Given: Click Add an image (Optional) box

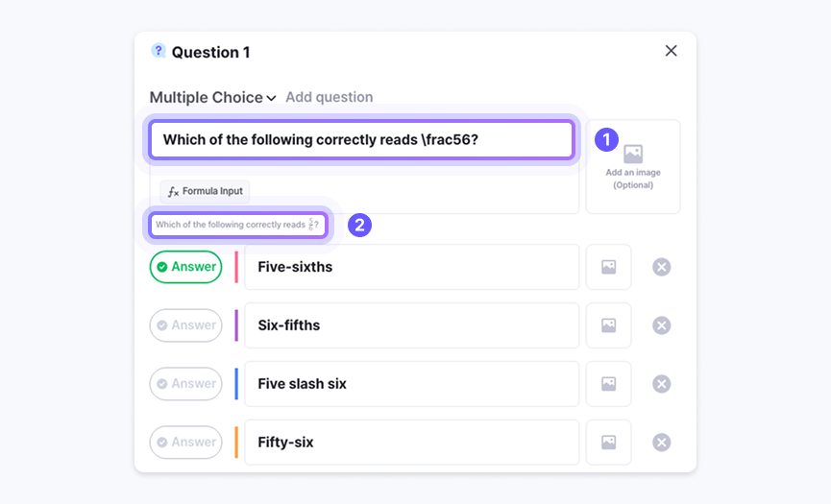Looking at the screenshot, I should (632, 166).
